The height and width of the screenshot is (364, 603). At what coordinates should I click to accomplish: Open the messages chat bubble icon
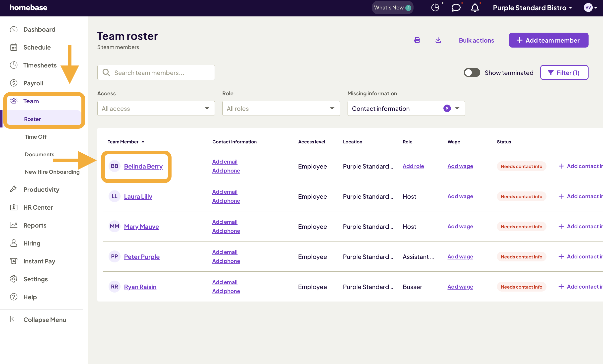coord(456,7)
